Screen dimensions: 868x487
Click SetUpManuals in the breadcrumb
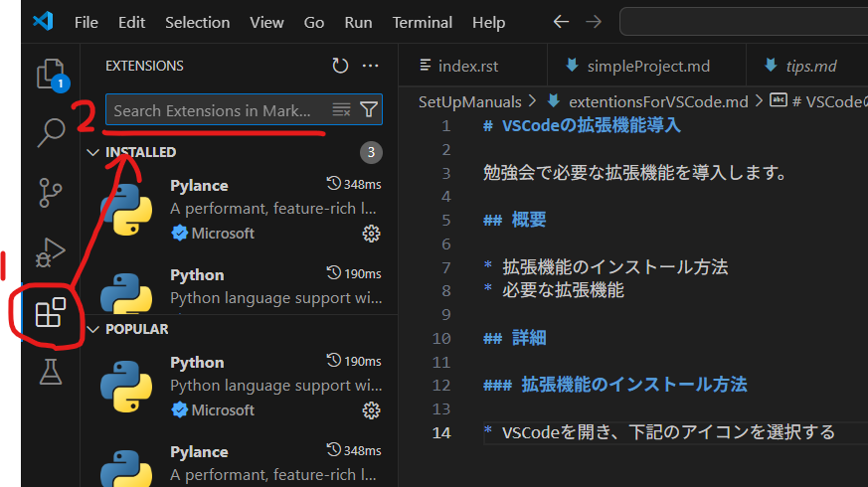469,101
